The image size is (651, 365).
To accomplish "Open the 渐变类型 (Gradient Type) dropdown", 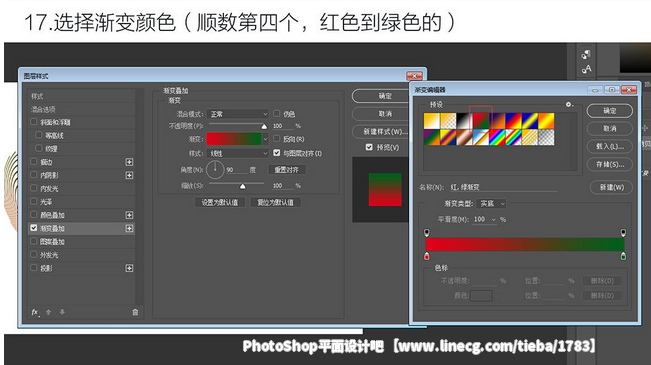I will pyautogui.click(x=492, y=203).
